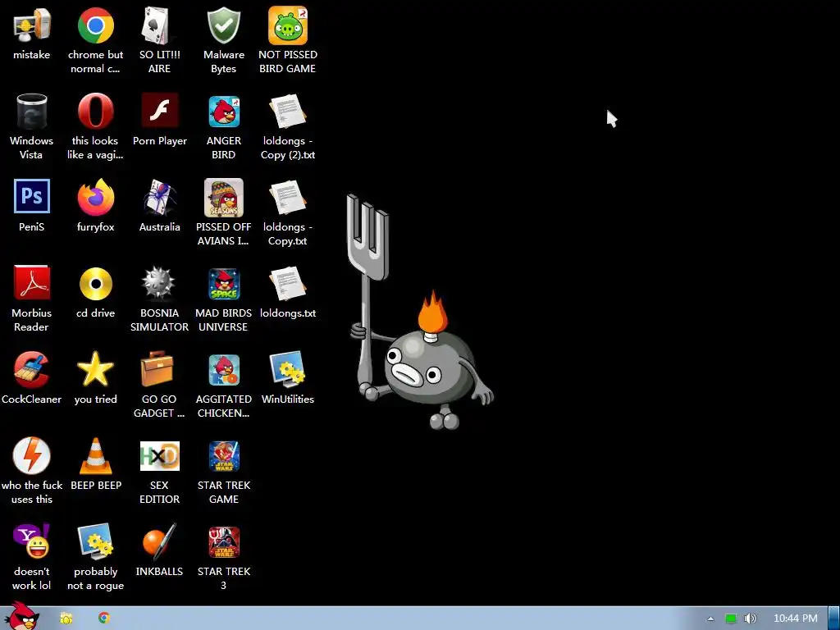Select file 'loldongs - Copy.txt'
The height and width of the screenshot is (630, 840).
tap(288, 198)
